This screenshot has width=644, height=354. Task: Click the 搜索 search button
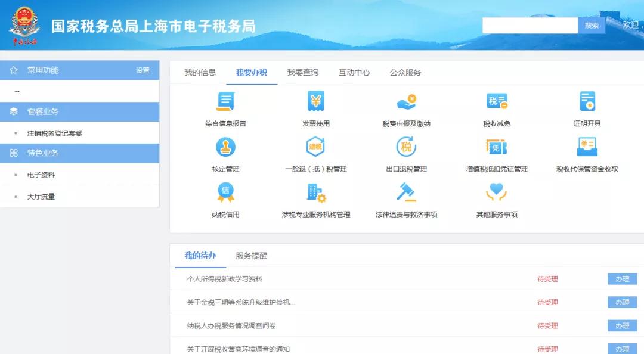pyautogui.click(x=592, y=26)
